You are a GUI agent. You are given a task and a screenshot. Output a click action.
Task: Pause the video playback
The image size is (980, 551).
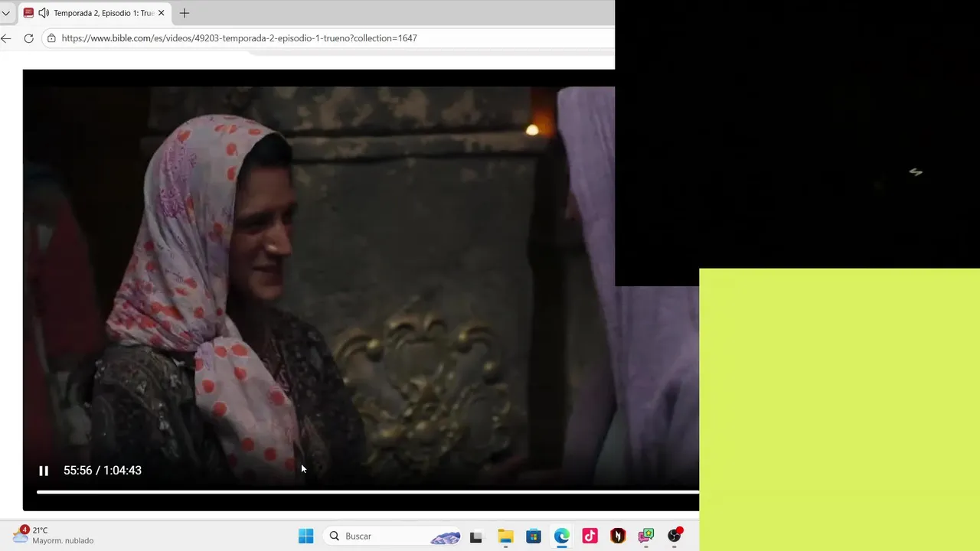click(44, 471)
